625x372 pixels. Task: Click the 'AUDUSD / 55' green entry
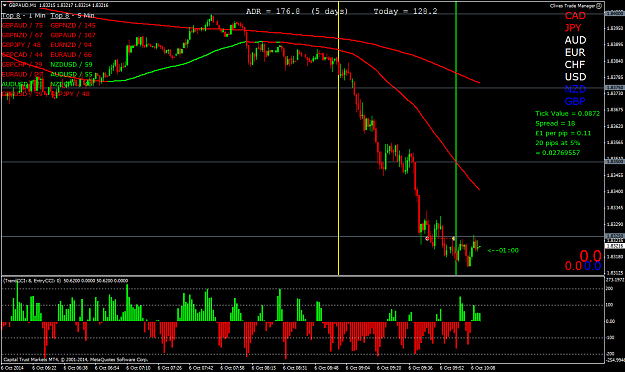pyautogui.click(x=71, y=74)
